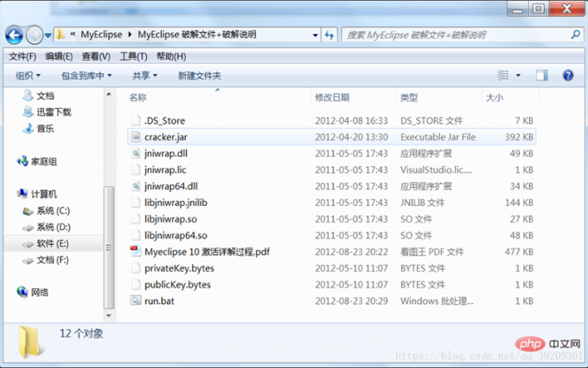This screenshot has height=368, width=588.
Task: Expand the path arrow after MyEclipse
Action: [x=130, y=35]
